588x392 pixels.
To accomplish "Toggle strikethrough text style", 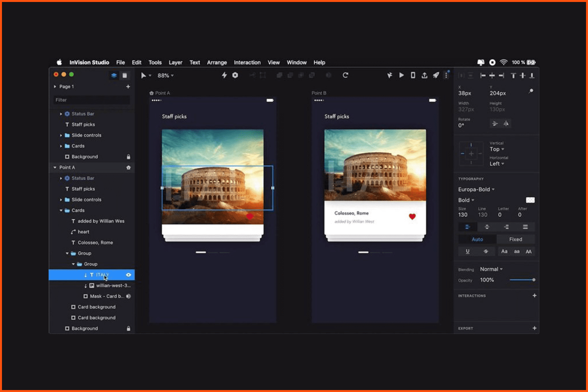I will click(x=486, y=252).
